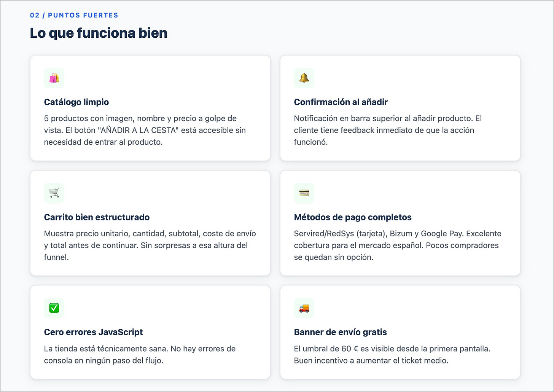
Task: Click the credit card icon above Métodos de pago
Action: click(x=304, y=193)
